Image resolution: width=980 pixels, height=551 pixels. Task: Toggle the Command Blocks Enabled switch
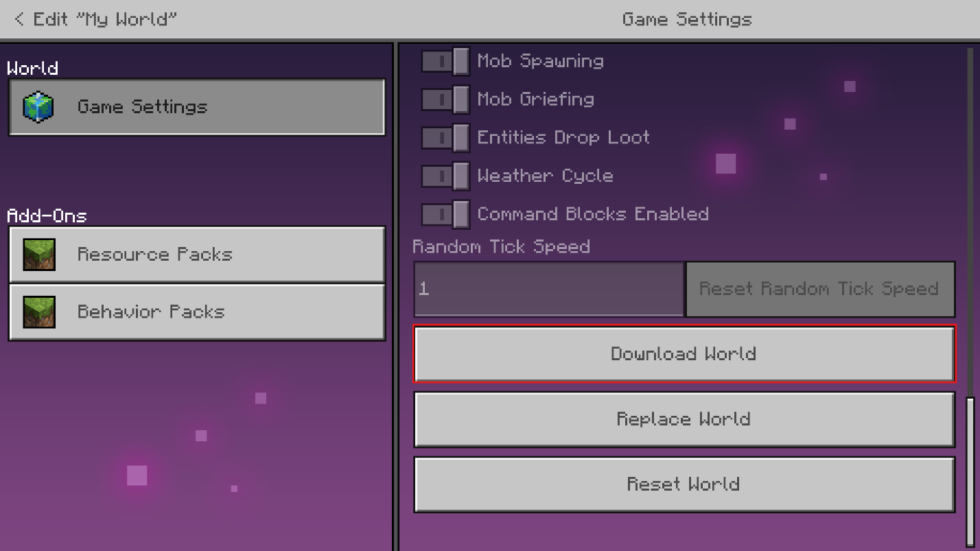pos(445,215)
